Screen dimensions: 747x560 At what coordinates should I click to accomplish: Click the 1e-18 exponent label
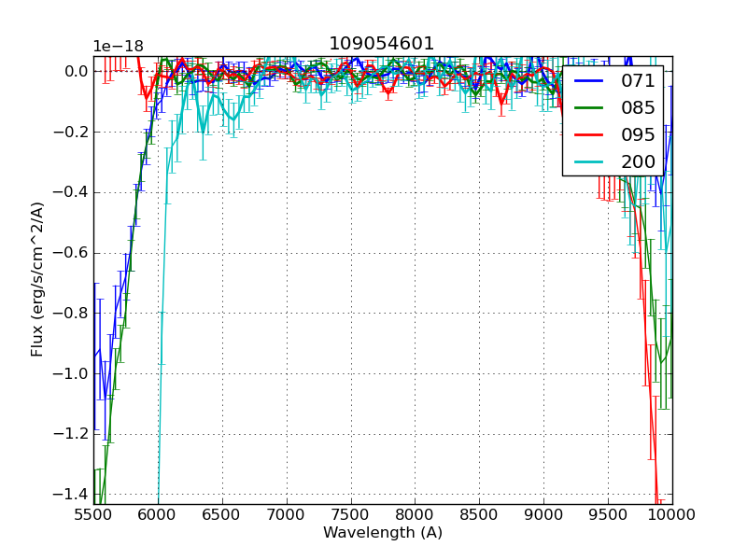click(118, 47)
